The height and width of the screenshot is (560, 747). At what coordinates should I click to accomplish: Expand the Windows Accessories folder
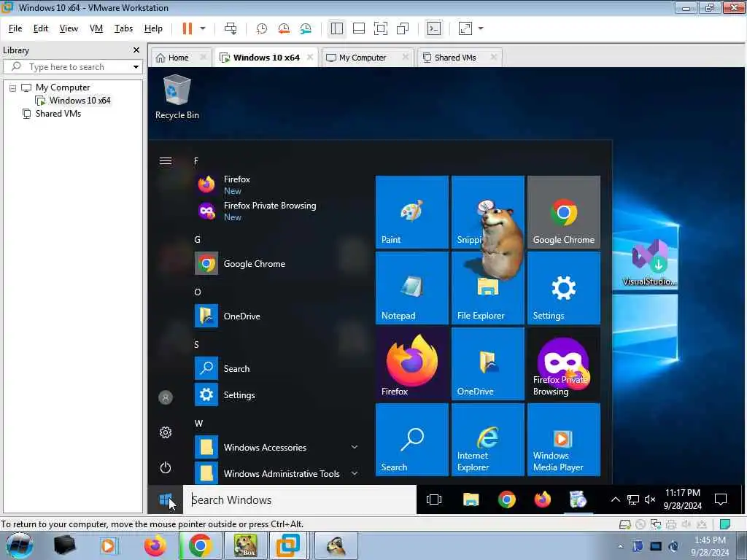[276, 448]
